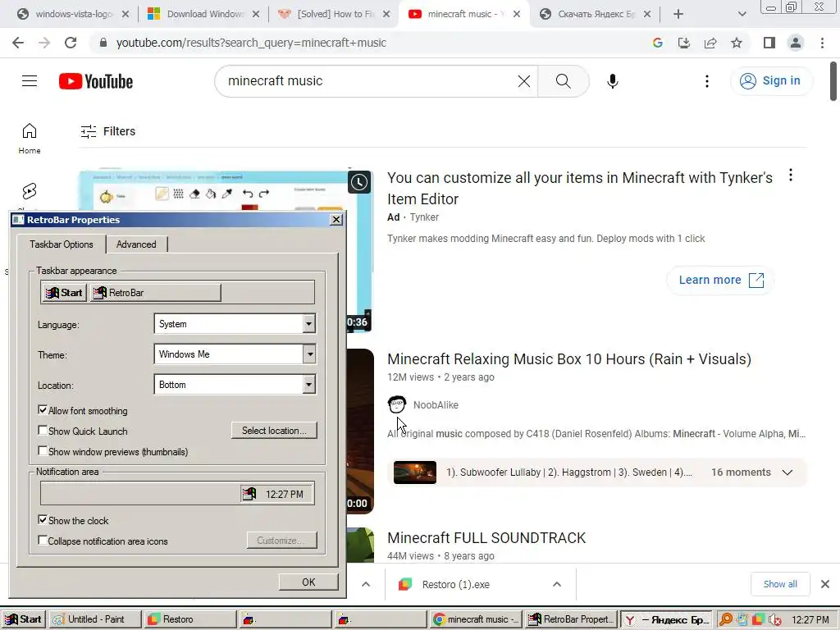Reload the YouTube page

point(71,43)
